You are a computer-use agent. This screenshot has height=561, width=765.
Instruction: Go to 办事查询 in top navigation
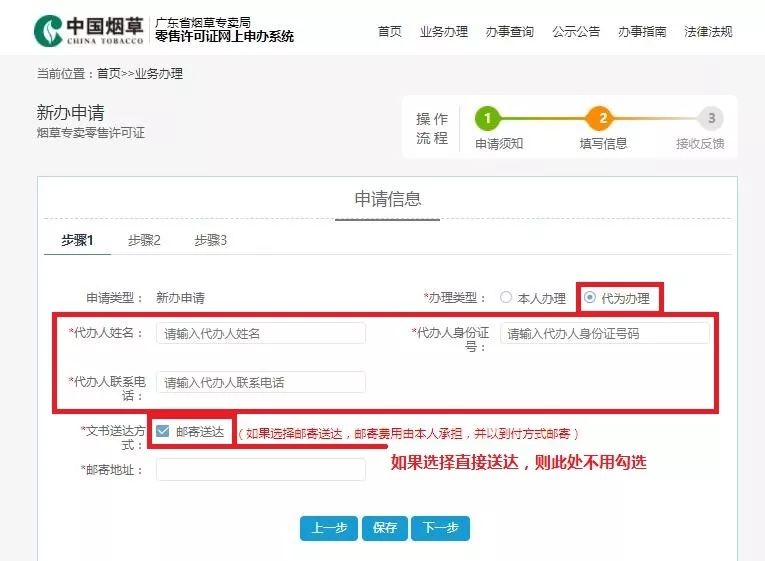point(510,32)
